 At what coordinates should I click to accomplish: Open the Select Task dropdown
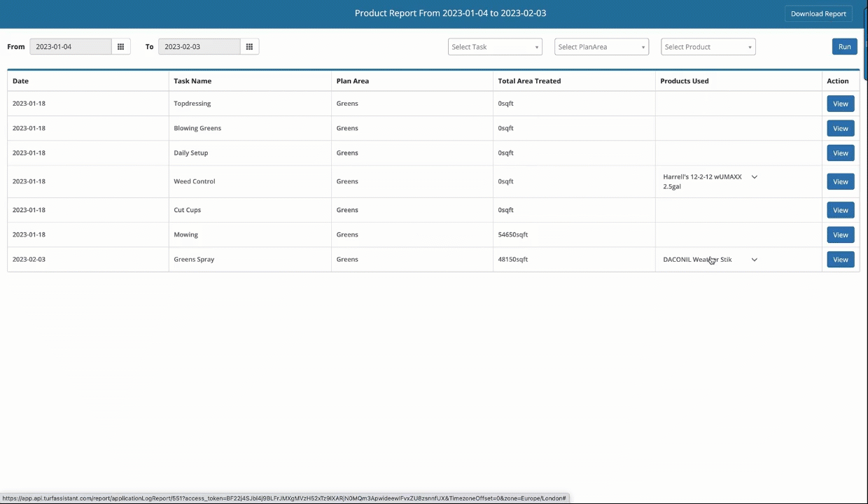click(495, 46)
